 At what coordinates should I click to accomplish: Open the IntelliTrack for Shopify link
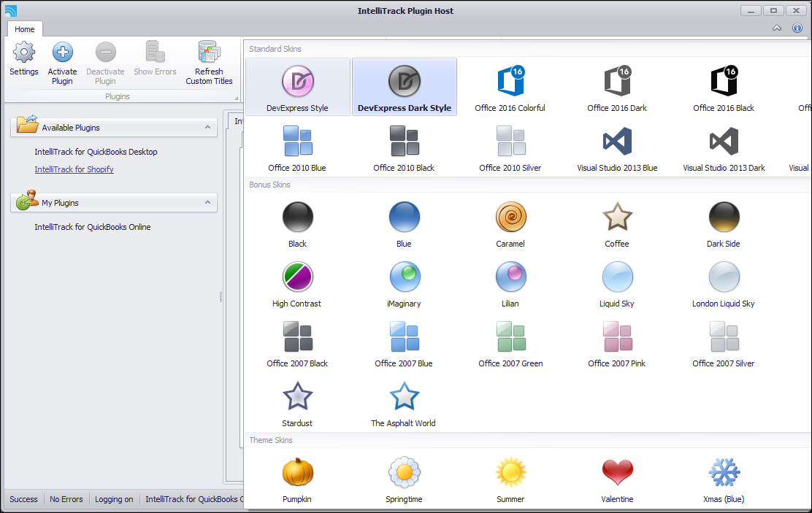click(x=74, y=169)
